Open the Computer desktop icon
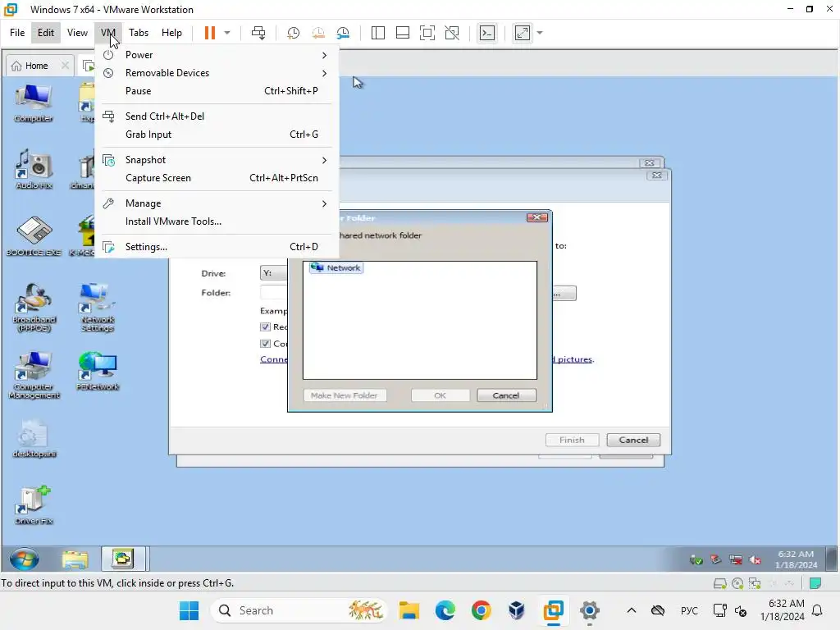The width and height of the screenshot is (840, 630). point(33,103)
